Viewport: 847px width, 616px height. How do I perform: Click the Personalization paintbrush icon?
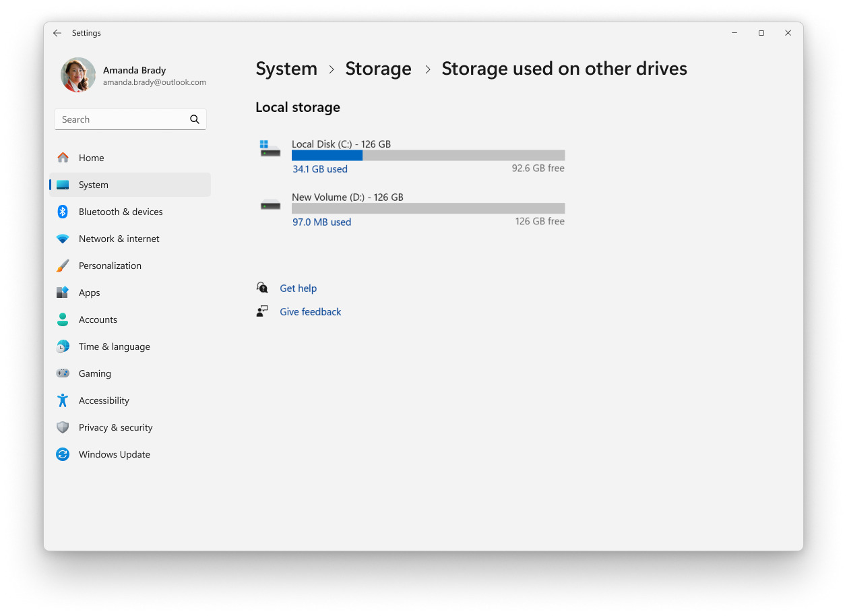[x=63, y=266]
